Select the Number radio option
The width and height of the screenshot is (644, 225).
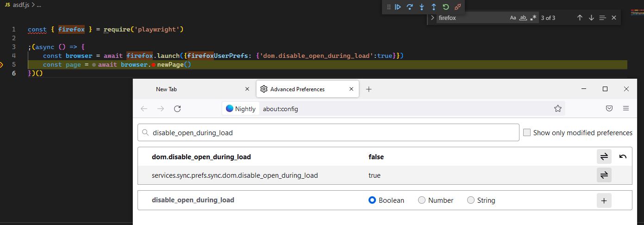(x=422, y=200)
